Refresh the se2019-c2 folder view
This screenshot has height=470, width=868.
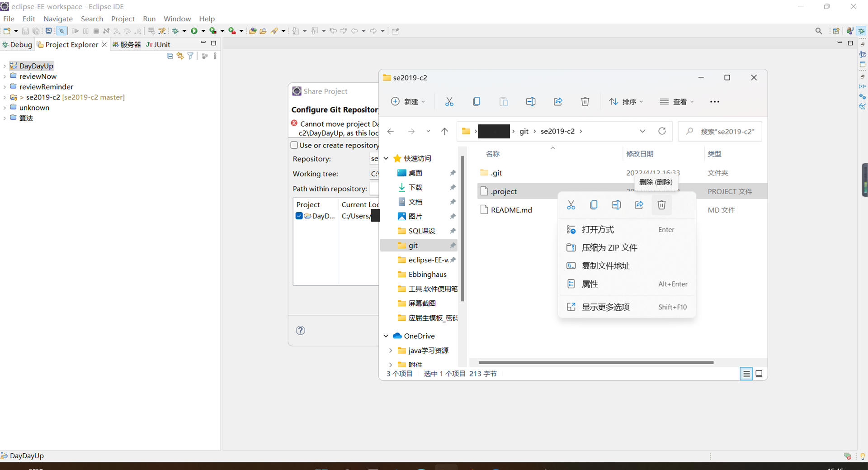click(662, 131)
